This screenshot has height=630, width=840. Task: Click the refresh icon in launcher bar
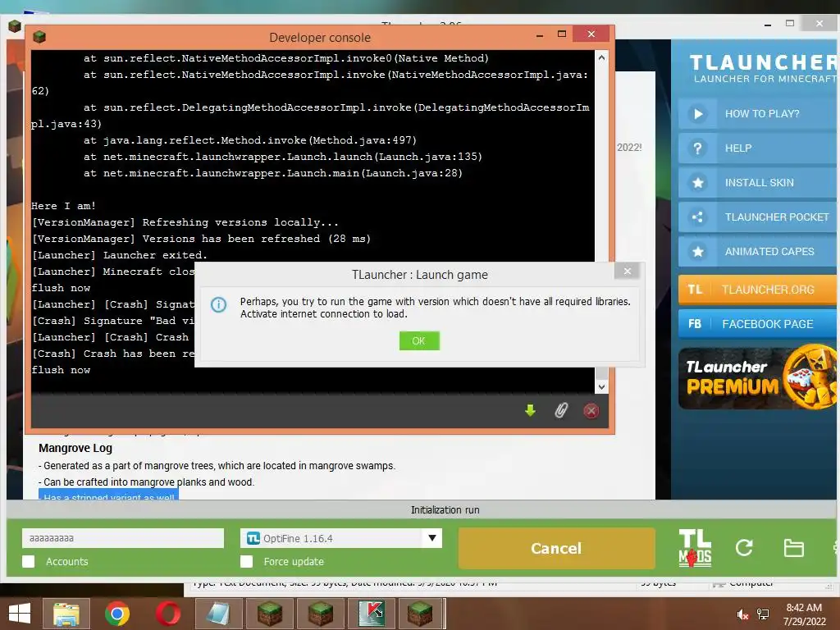click(x=744, y=547)
